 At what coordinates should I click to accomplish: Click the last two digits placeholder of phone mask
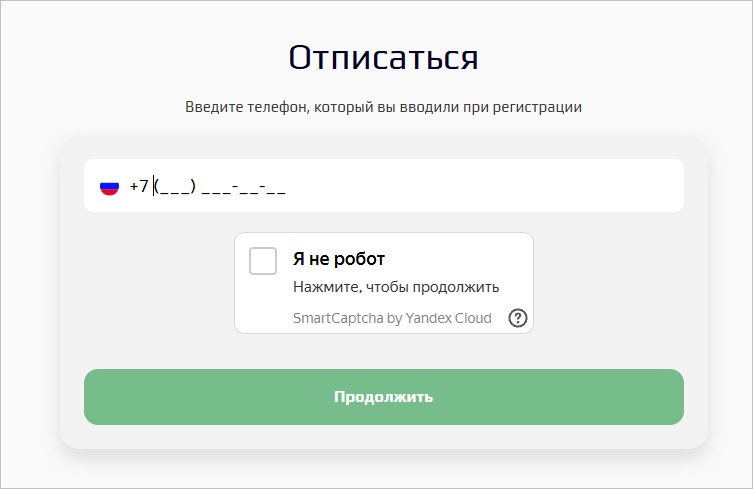276,186
